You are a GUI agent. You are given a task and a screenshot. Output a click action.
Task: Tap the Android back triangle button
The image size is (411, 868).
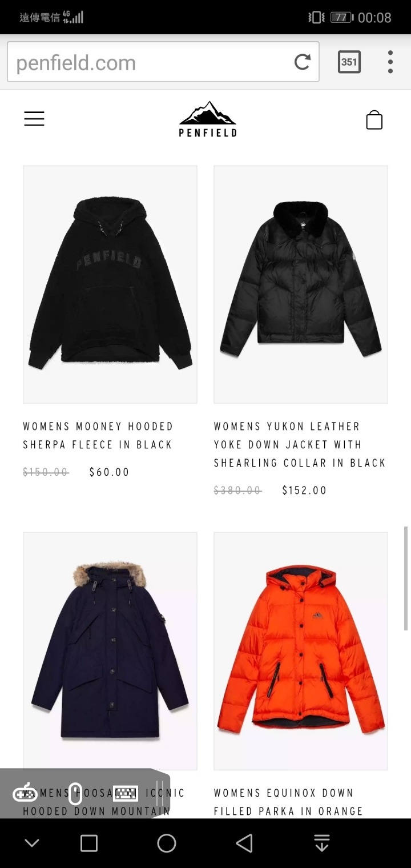click(244, 843)
